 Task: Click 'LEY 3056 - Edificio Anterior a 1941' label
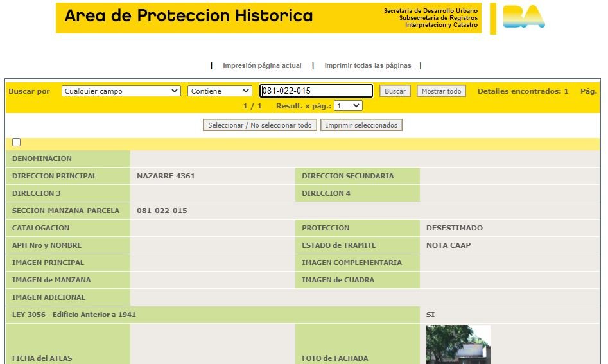pyautogui.click(x=74, y=315)
